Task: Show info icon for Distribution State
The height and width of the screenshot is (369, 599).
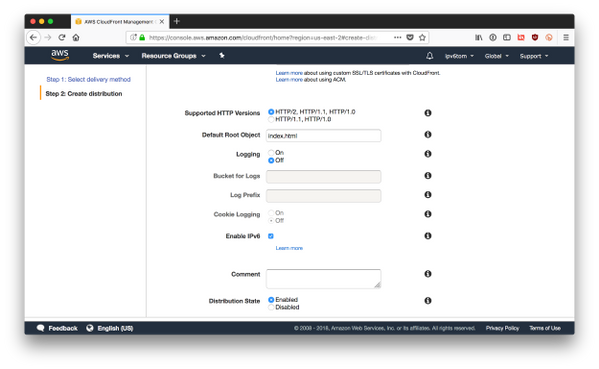Action: 428,301
